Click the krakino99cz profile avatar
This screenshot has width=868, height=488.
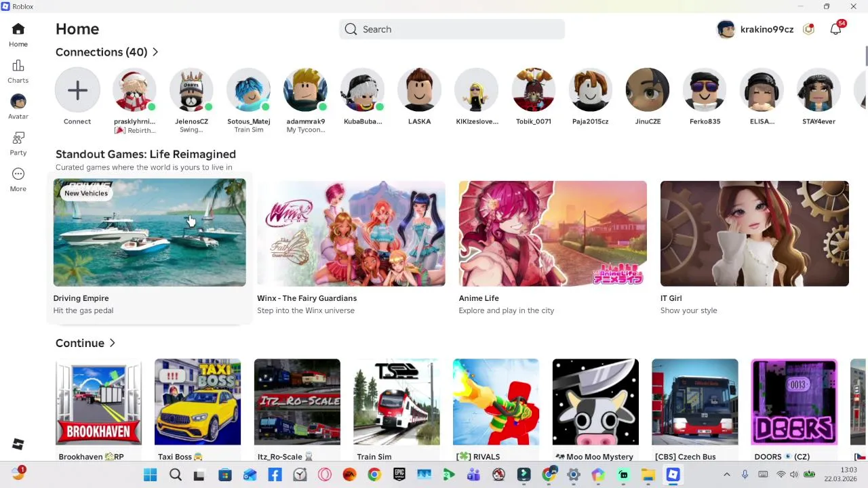[x=726, y=29]
